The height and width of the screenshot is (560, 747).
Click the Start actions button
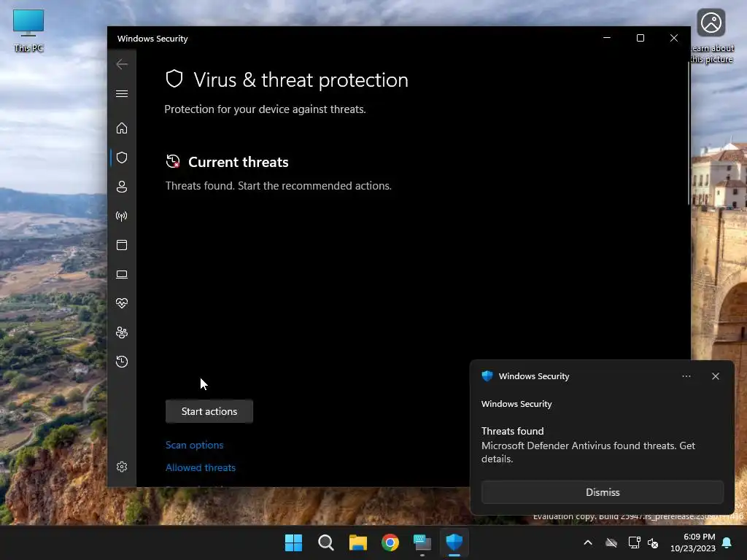coord(209,411)
